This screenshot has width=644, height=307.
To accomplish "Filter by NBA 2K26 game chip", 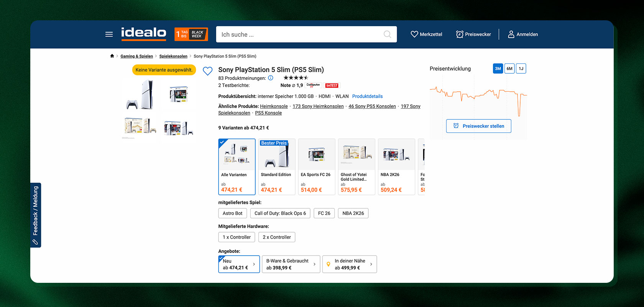I will coord(353,213).
